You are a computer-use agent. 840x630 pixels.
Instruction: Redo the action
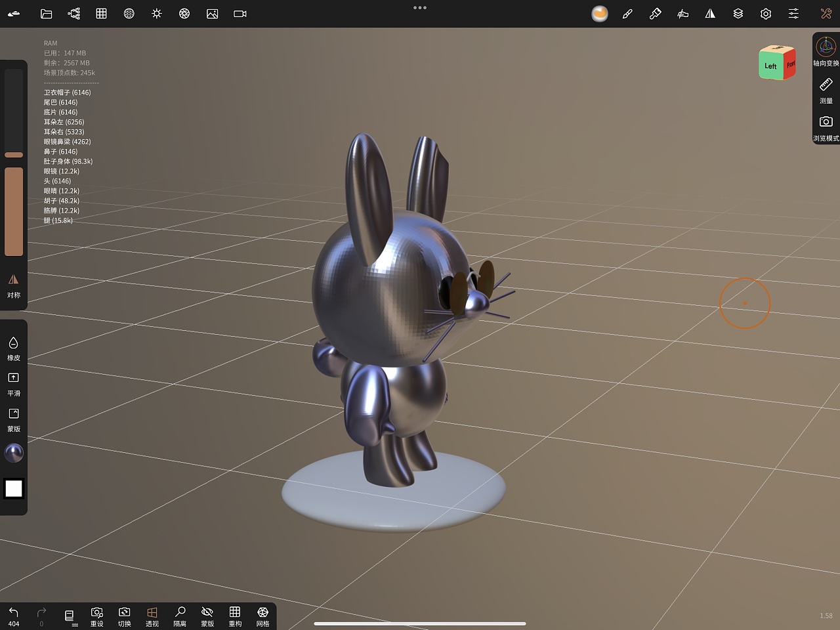coord(41,616)
